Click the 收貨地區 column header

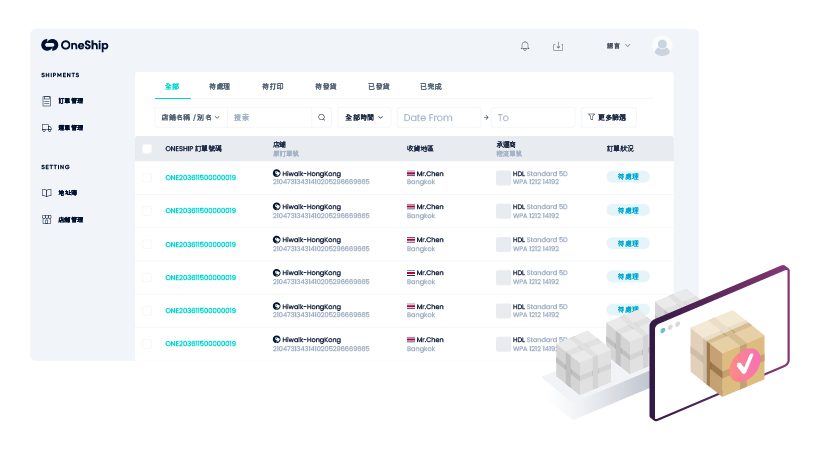[420, 149]
